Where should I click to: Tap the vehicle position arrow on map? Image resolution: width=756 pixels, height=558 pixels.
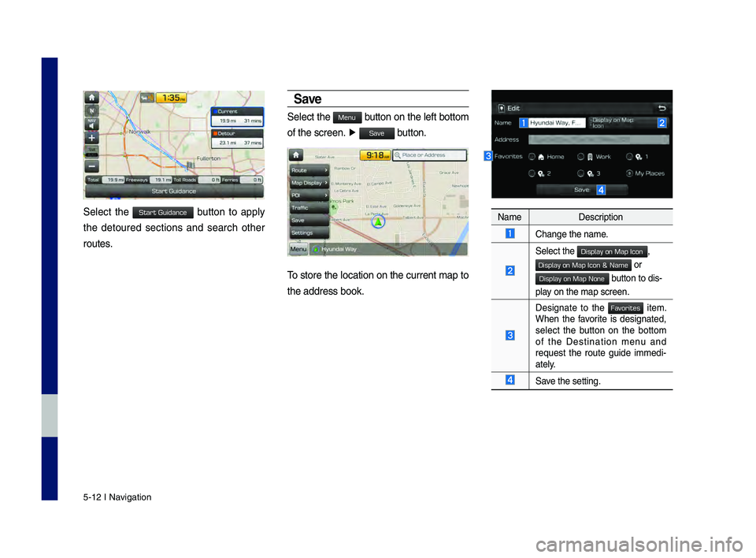(x=379, y=221)
